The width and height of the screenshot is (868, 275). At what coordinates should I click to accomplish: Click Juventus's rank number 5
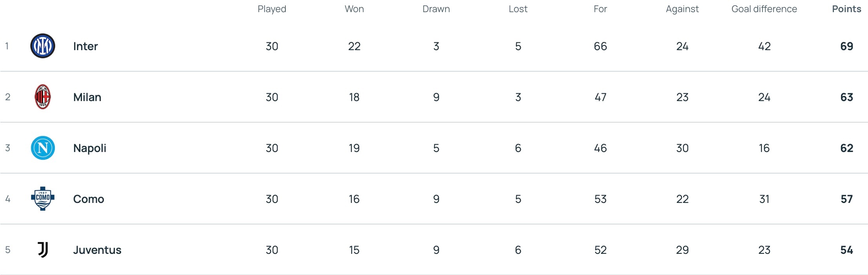[x=7, y=250]
